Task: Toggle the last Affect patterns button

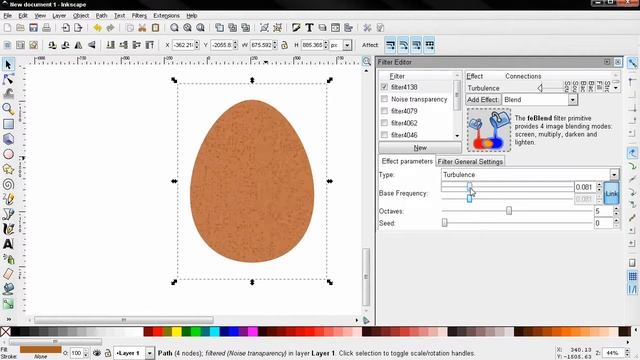Action: [x=429, y=45]
